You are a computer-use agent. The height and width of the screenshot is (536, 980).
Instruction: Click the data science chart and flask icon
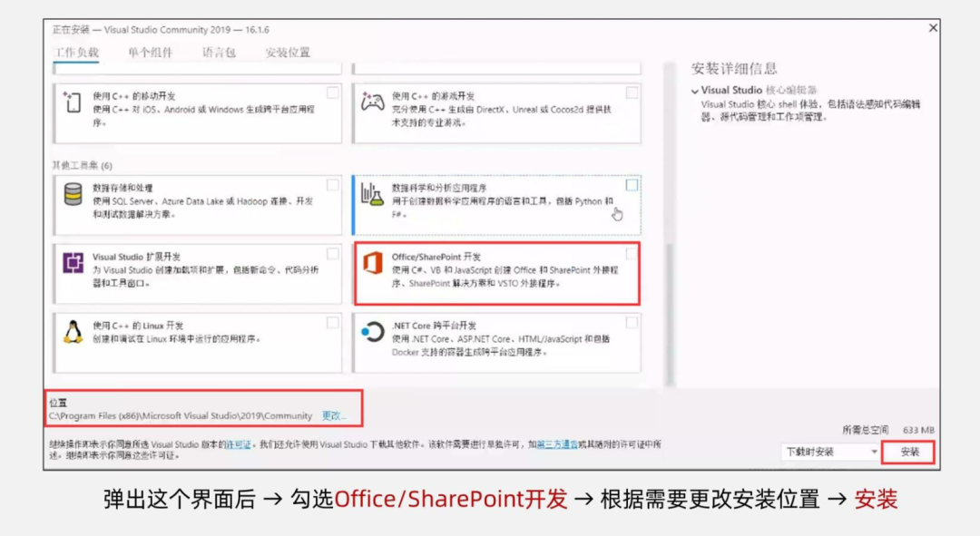coord(373,194)
